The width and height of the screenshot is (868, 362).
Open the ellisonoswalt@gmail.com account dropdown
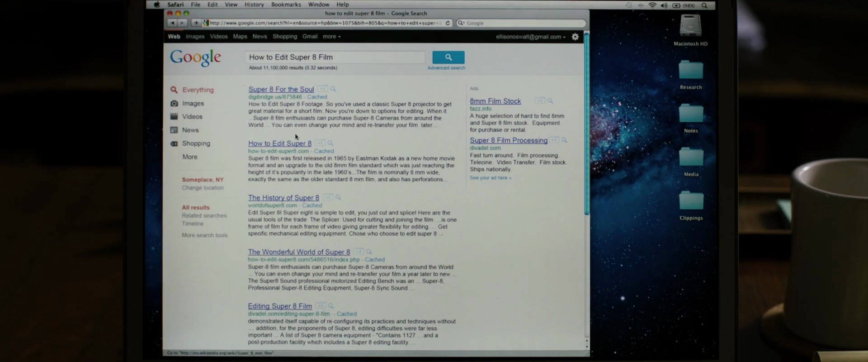point(531,37)
